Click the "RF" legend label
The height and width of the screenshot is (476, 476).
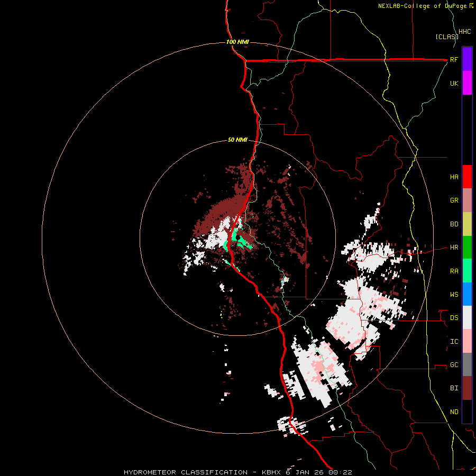pyautogui.click(x=454, y=59)
